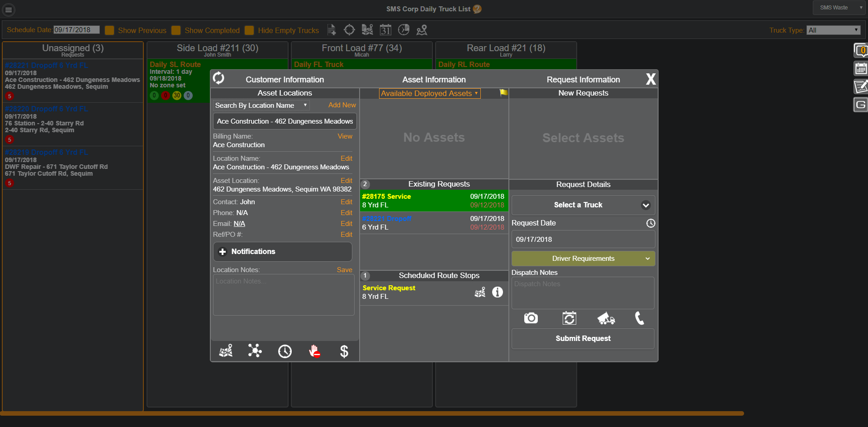This screenshot has height=427, width=868.
Task: Click the map location icon below Location Notes
Action: [225, 351]
